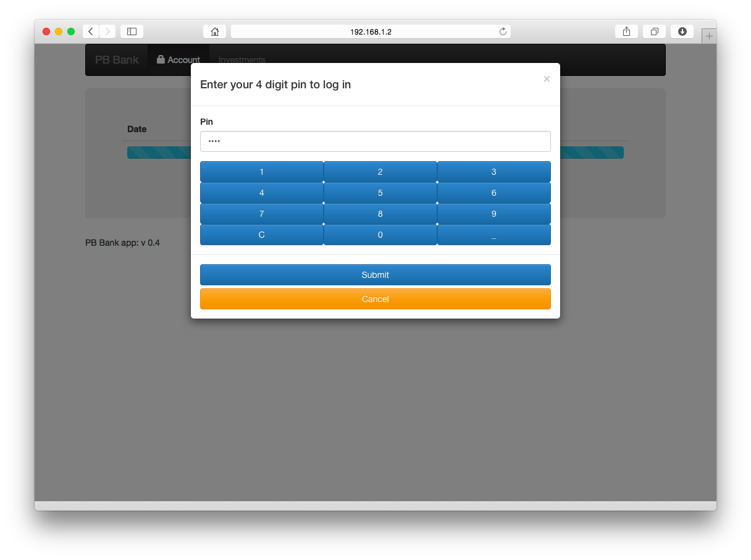This screenshot has height=560, width=751.
Task: Zoom the Safari window (green button)
Action: point(71,31)
